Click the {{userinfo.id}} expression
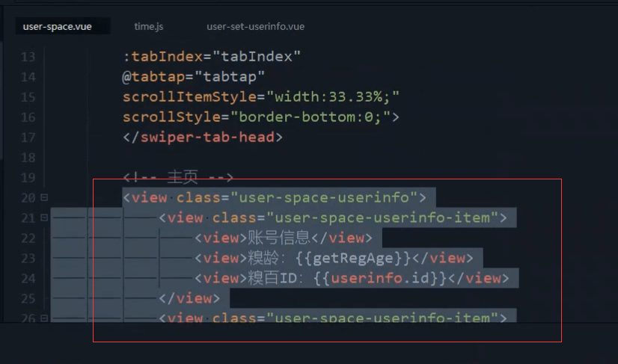 [380, 278]
